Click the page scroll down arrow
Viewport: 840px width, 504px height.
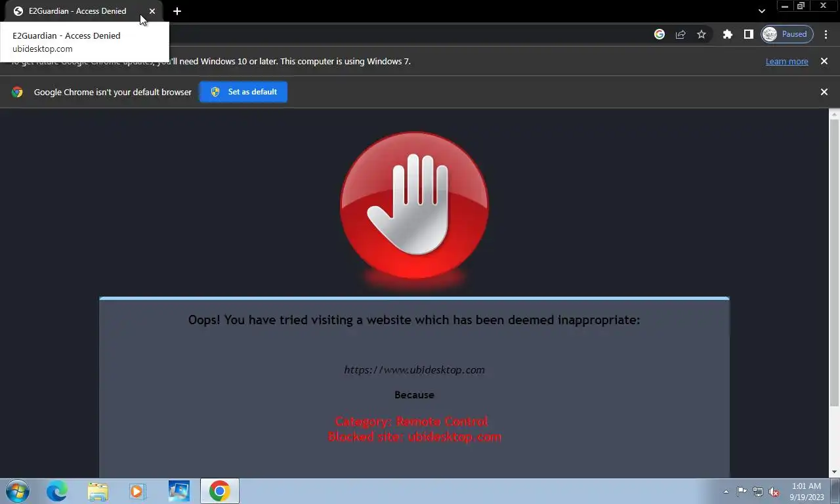pos(834,472)
